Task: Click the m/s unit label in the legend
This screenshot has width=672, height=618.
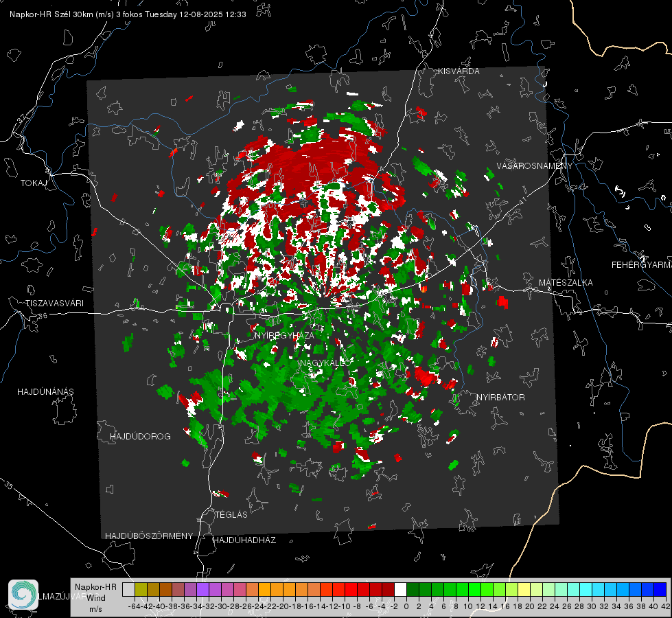Action: [x=95, y=609]
